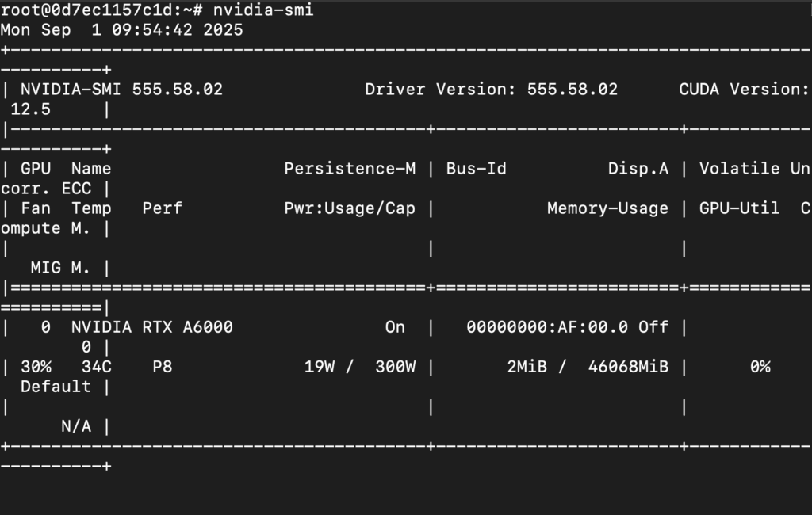Click the MIG M. header text
This screenshot has height=515, width=812.
tap(60, 268)
